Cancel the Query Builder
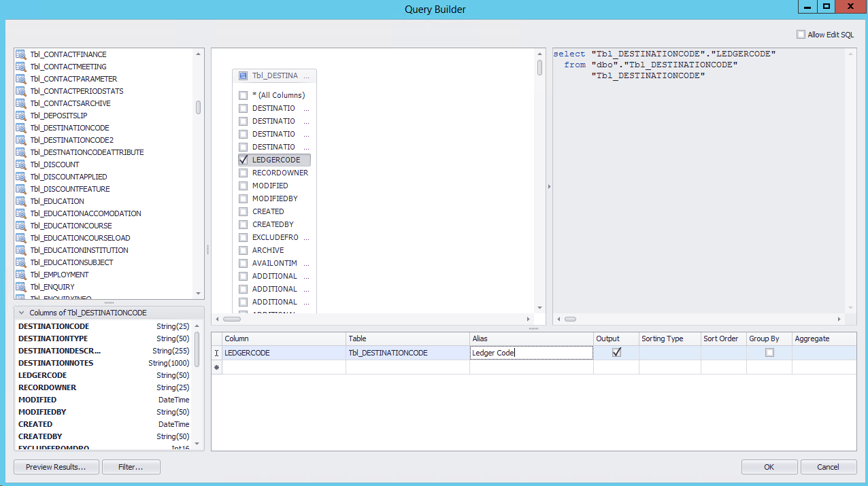 point(829,467)
